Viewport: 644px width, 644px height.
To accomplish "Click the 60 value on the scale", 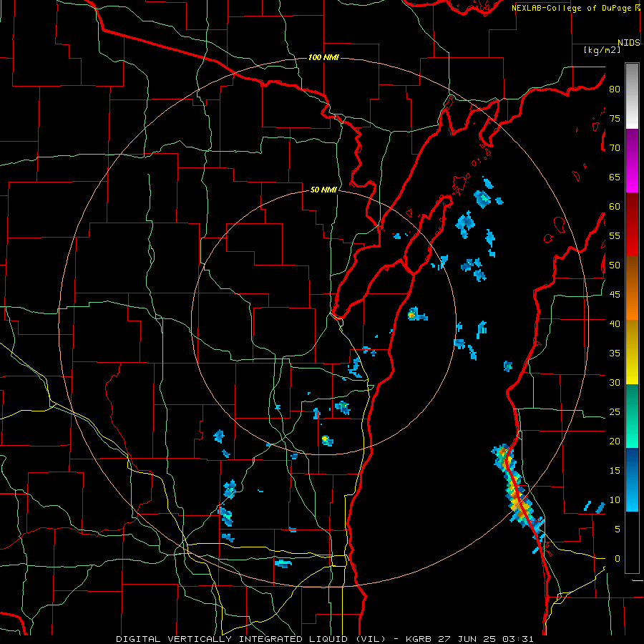I will coord(615,207).
